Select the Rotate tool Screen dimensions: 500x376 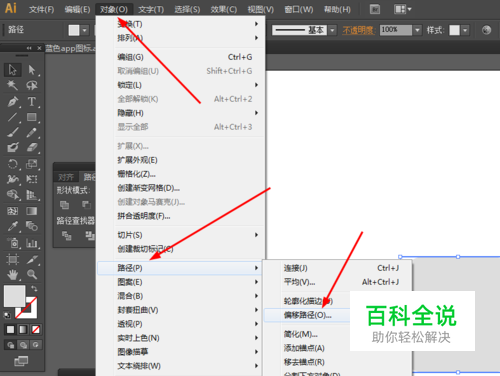pos(13,164)
